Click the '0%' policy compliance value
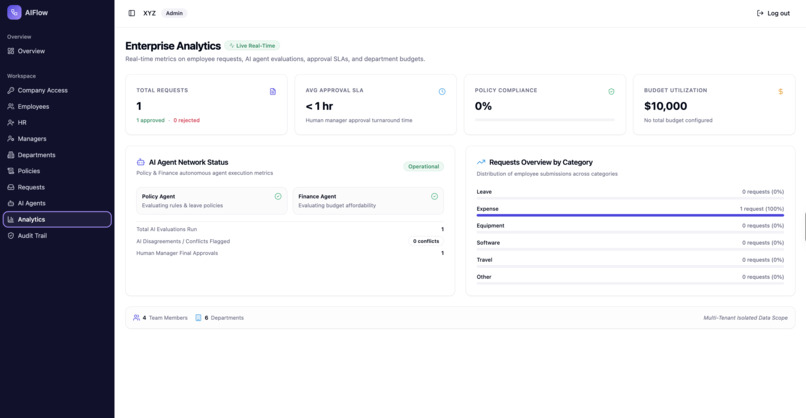 [483, 106]
